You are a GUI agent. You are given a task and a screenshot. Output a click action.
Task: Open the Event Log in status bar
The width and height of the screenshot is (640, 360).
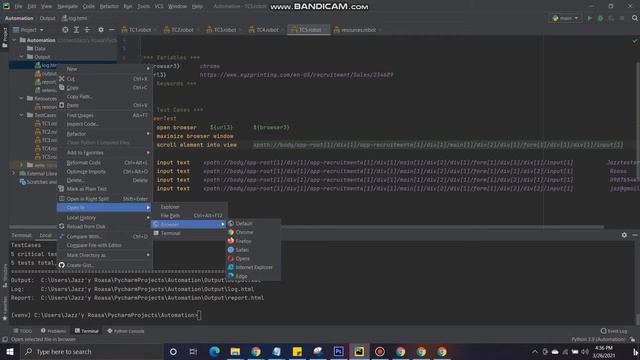[x=614, y=331]
